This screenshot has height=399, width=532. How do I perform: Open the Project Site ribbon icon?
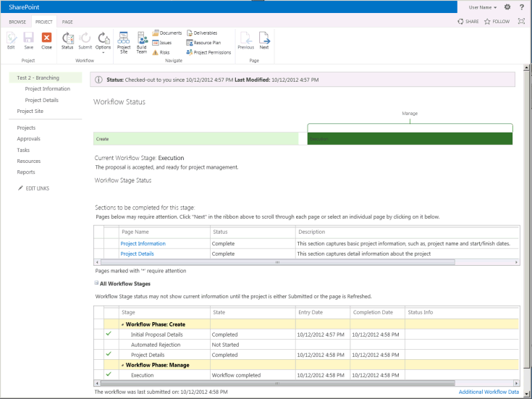point(124,39)
